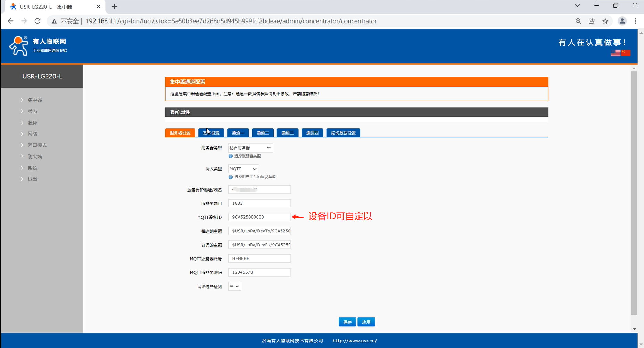Click the MQTT设备ID input field
Screen dimensions: 644x348
pyautogui.click(x=259, y=217)
